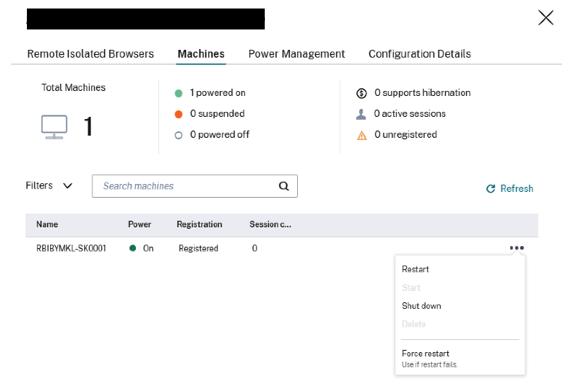Image resolution: width=563 pixels, height=392 pixels.
Task: Open the Configuration Details tab
Action: [419, 54]
